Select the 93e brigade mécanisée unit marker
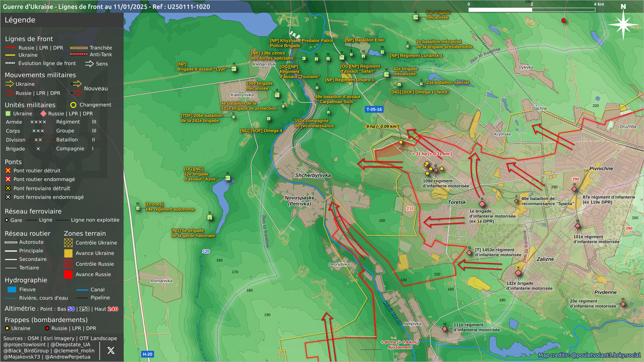Screen dimensions: 644x362 coord(416,17)
